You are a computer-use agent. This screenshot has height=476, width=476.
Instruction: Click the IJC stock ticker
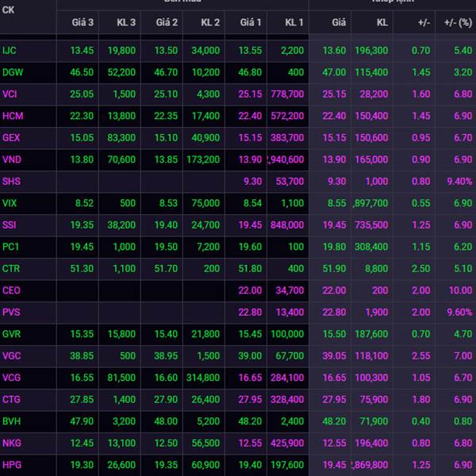(x=10, y=51)
